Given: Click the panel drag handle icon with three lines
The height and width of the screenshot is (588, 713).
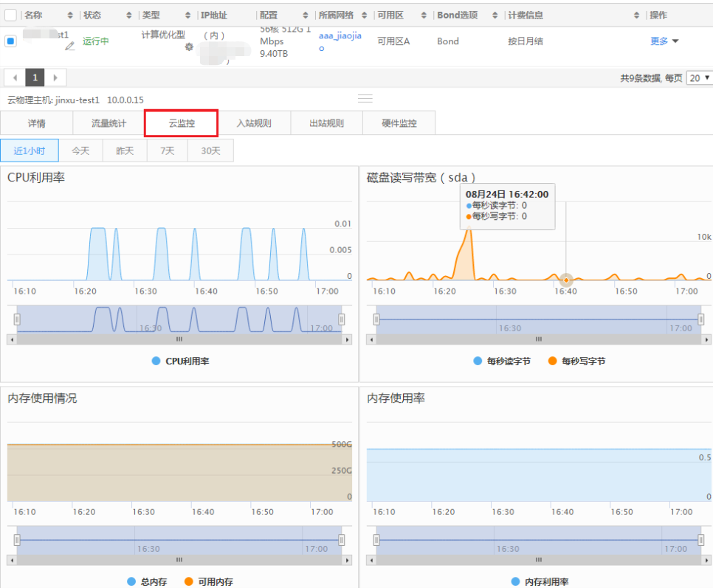Looking at the screenshot, I should [x=365, y=99].
